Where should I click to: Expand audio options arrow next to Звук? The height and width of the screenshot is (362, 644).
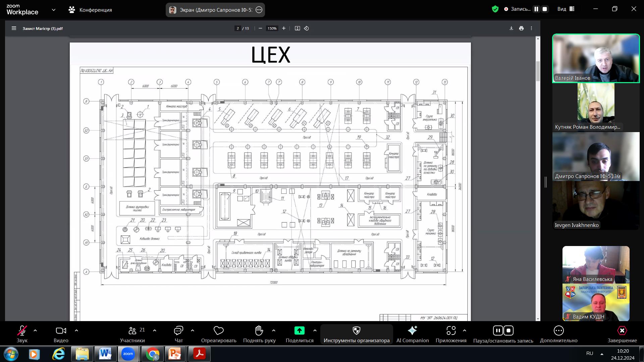tap(35, 330)
